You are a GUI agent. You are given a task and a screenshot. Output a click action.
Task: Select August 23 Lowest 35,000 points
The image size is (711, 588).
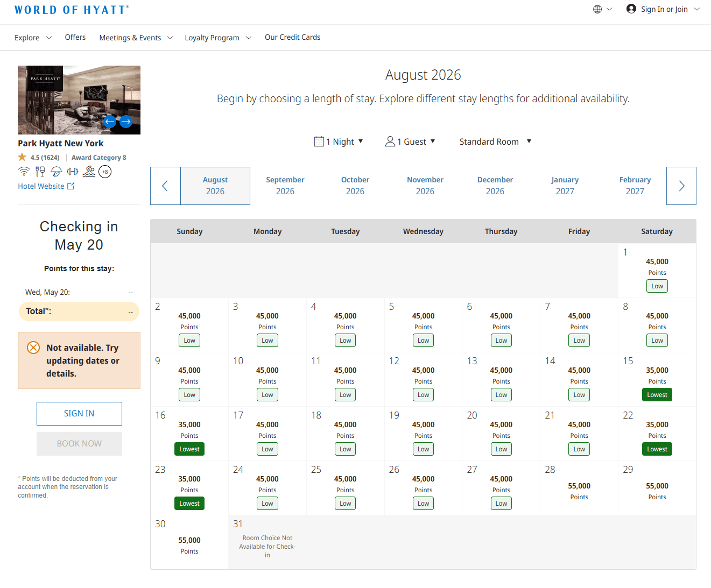pos(189,488)
